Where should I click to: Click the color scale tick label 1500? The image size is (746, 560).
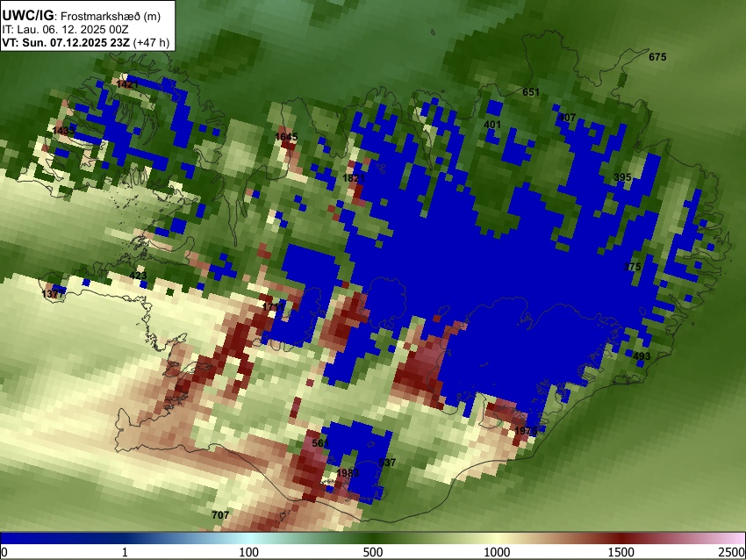pos(621,552)
